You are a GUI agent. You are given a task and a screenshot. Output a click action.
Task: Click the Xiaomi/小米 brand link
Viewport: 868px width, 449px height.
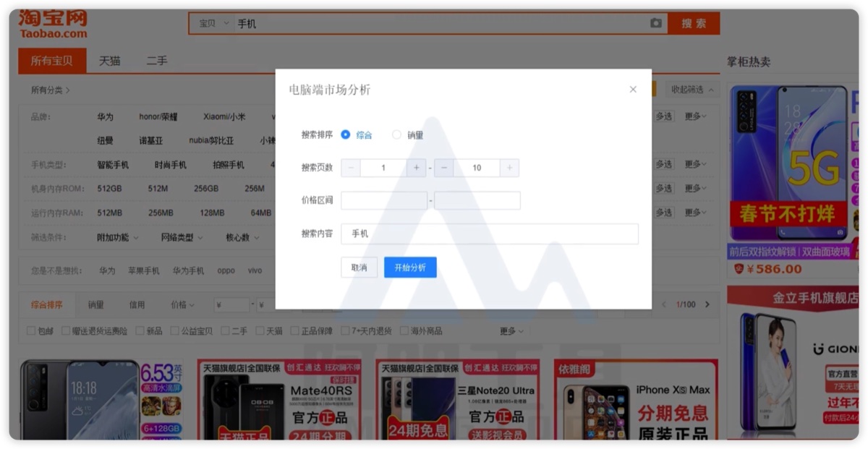tap(224, 116)
